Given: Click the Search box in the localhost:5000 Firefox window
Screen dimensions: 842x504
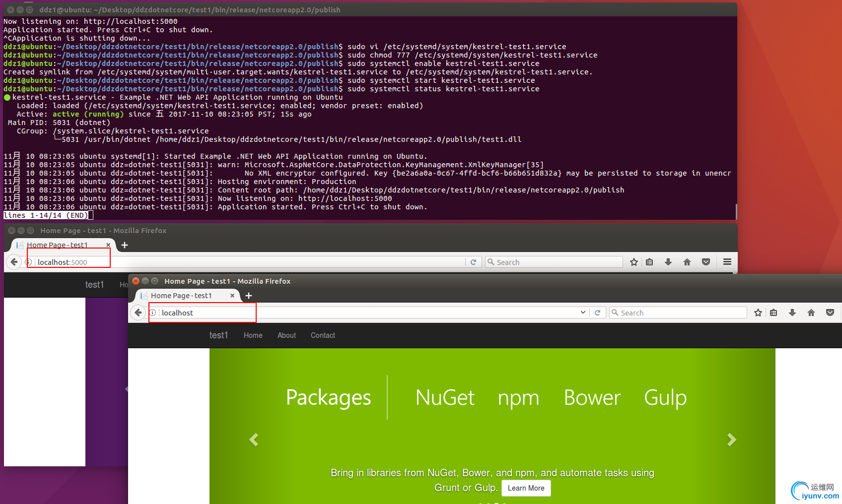Looking at the screenshot, I should [554, 262].
